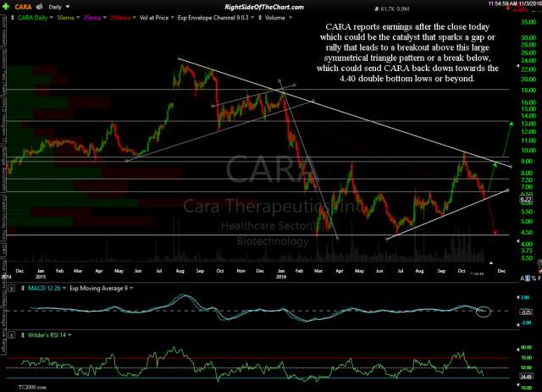Viewport: 542px width, 392px height.
Task: Click the Jan 2016 date label on time axis
Action: coord(281,273)
